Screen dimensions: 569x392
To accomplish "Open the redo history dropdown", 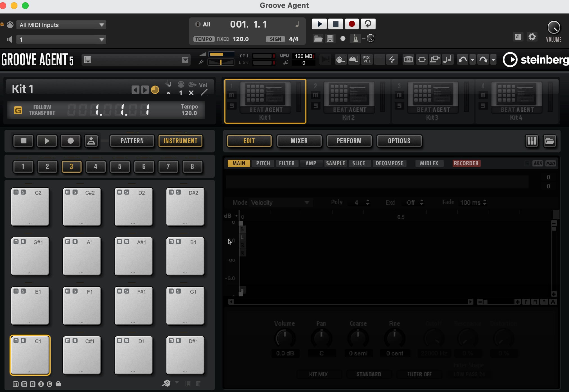I will (x=493, y=60).
